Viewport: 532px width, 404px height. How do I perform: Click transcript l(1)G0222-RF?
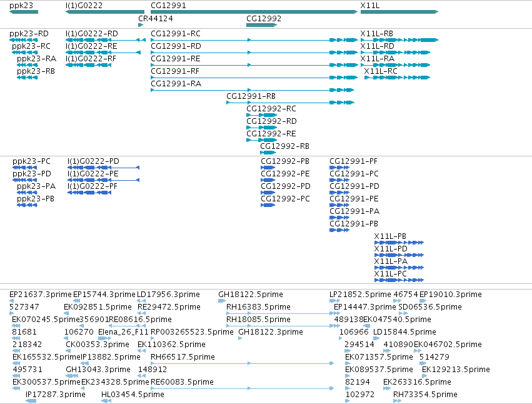pos(88,65)
